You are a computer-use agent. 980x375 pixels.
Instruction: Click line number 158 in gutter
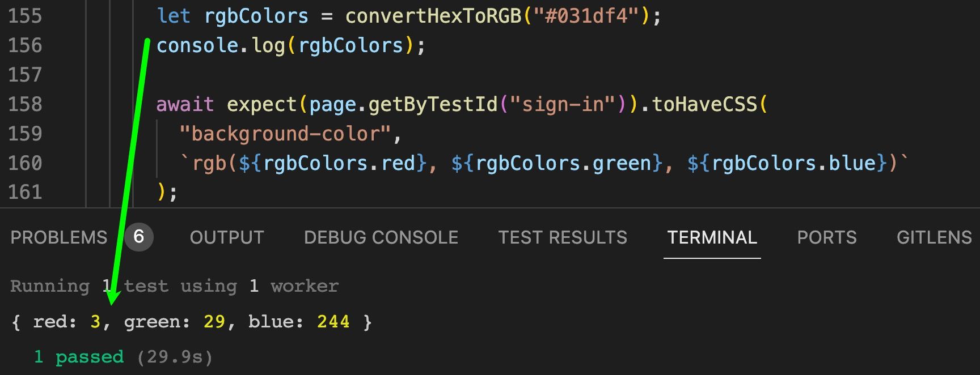click(25, 104)
